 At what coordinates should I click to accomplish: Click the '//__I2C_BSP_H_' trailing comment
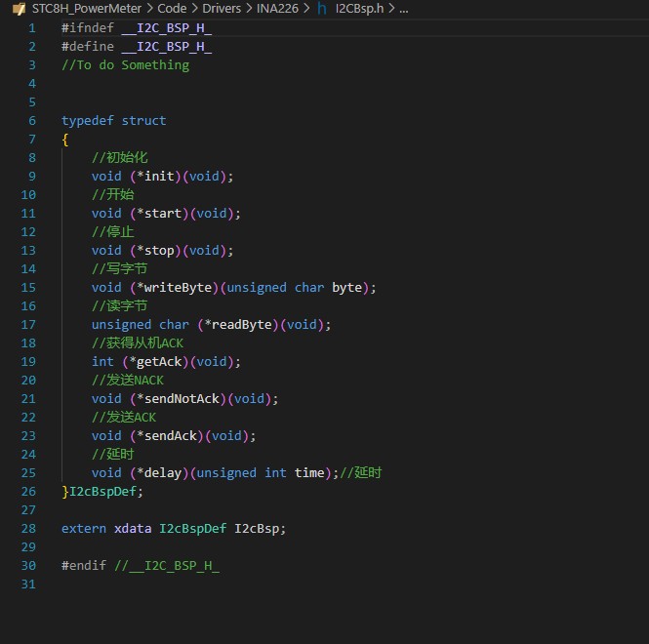[x=167, y=566]
